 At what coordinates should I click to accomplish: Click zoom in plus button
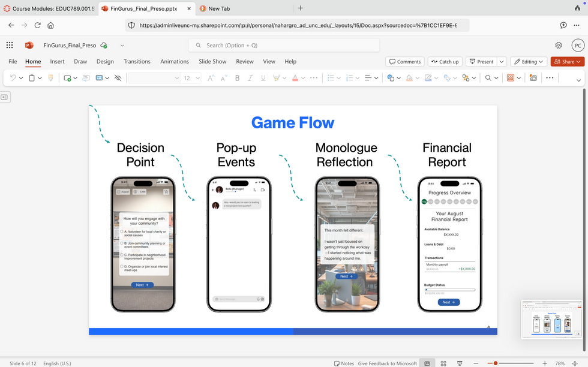click(545, 363)
